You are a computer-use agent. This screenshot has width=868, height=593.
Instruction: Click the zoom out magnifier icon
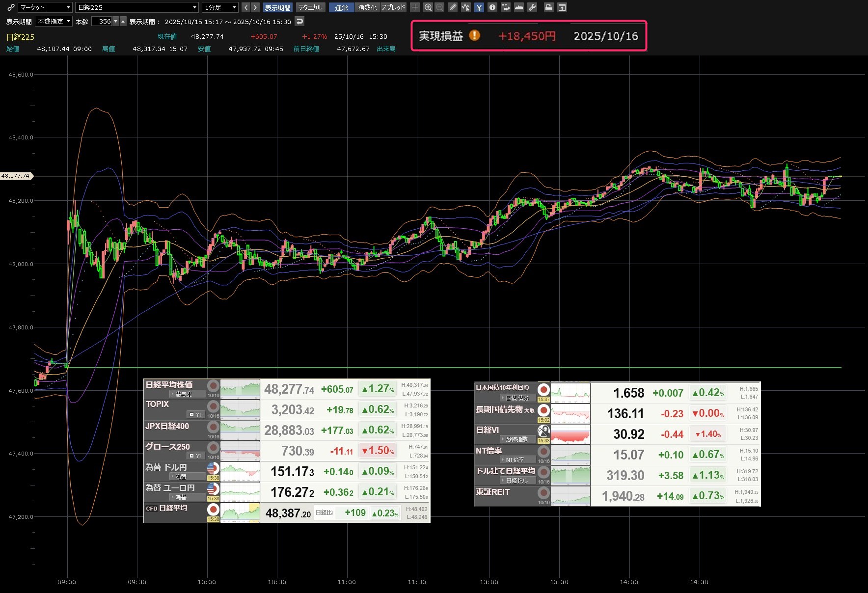439,7
